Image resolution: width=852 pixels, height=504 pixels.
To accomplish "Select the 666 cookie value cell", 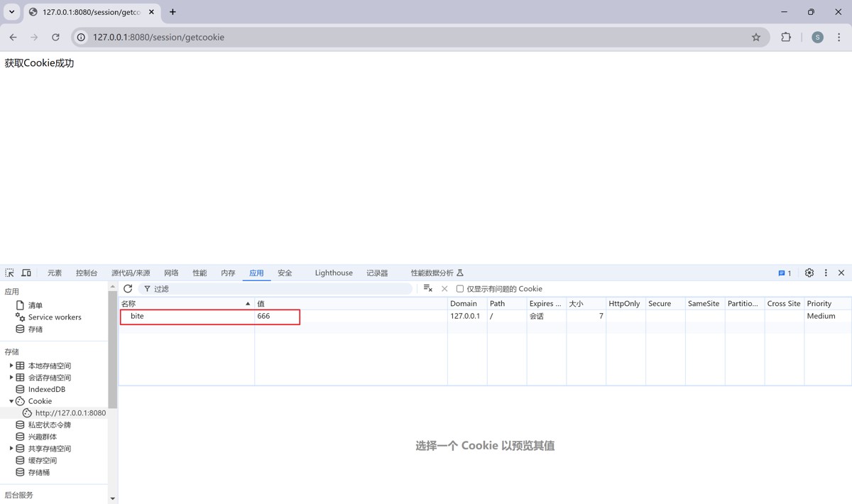I will (x=351, y=316).
